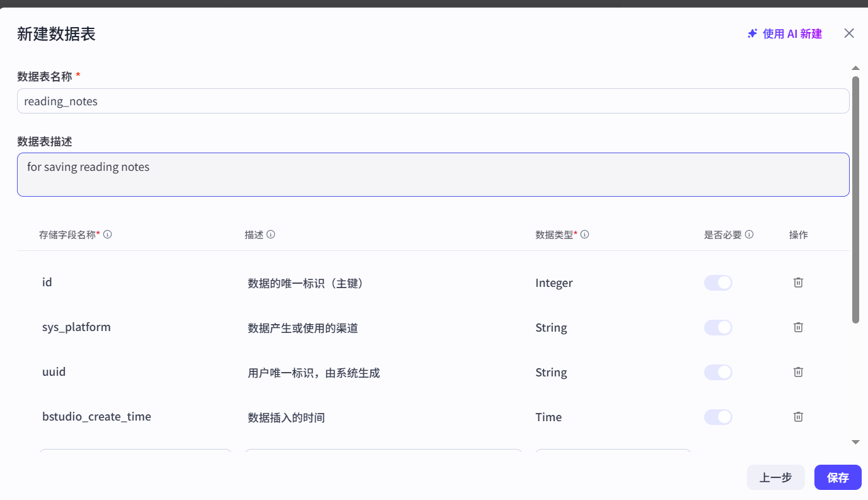
Task: Go back with 上一步 button
Action: (x=775, y=478)
